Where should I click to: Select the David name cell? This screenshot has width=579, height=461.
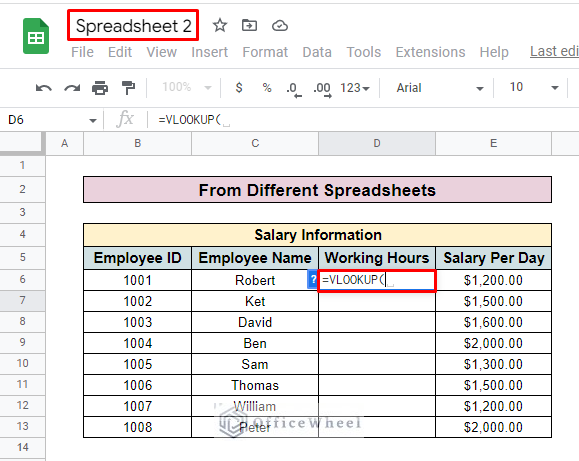pos(255,322)
